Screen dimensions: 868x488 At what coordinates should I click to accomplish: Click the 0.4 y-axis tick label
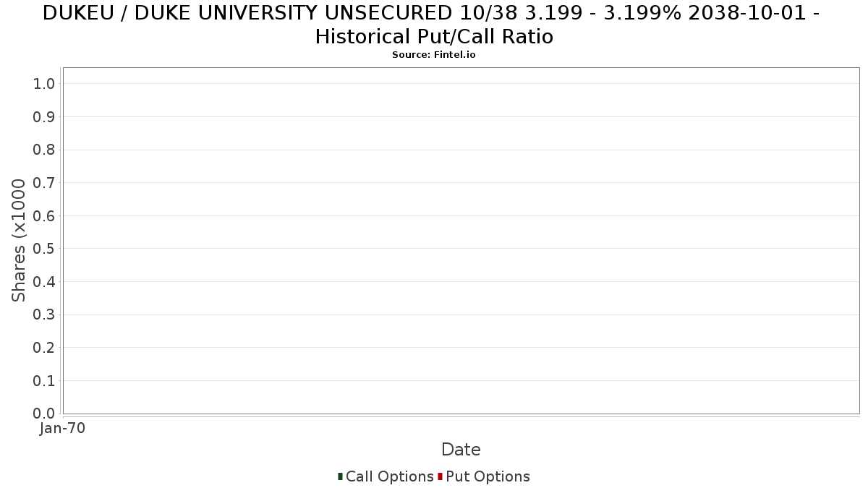click(x=44, y=282)
